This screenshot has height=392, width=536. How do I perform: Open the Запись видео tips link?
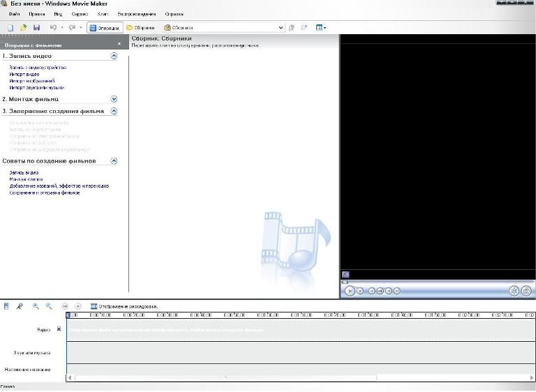tap(24, 172)
